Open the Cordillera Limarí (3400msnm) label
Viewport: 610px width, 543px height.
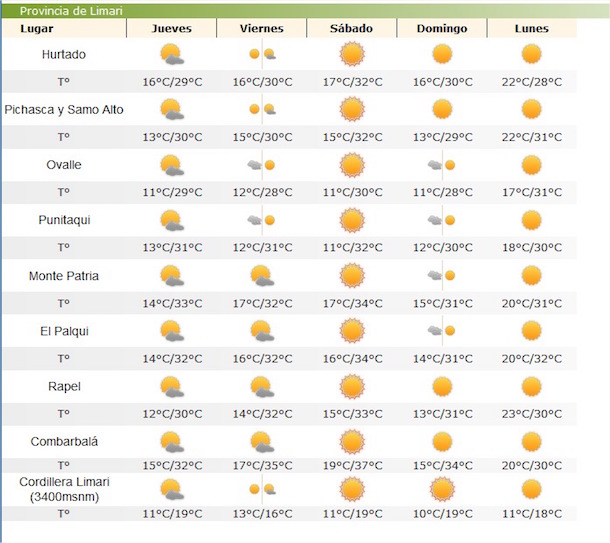click(64, 488)
